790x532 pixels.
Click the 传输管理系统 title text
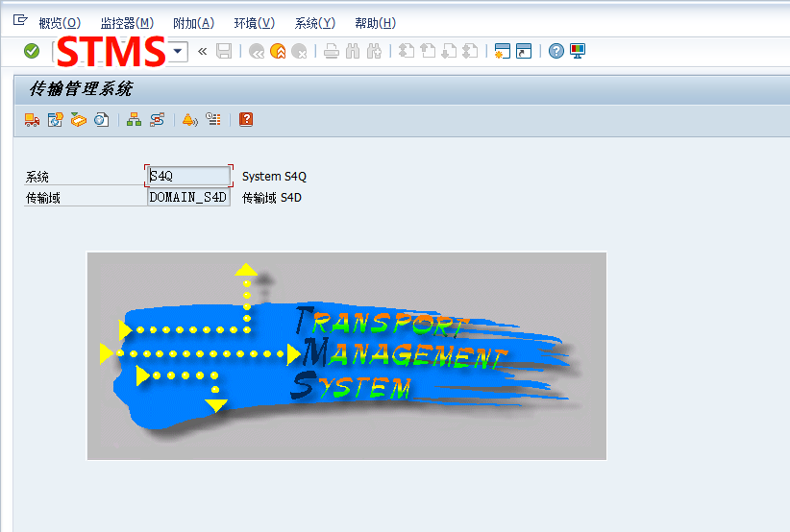(x=81, y=89)
